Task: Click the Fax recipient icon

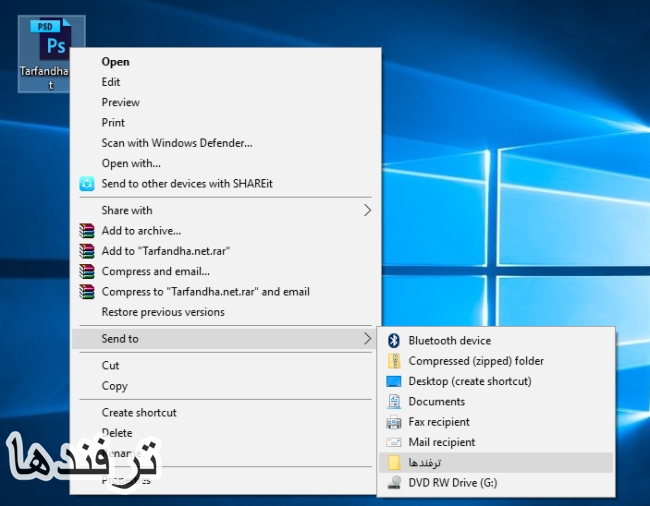Action: (x=393, y=422)
